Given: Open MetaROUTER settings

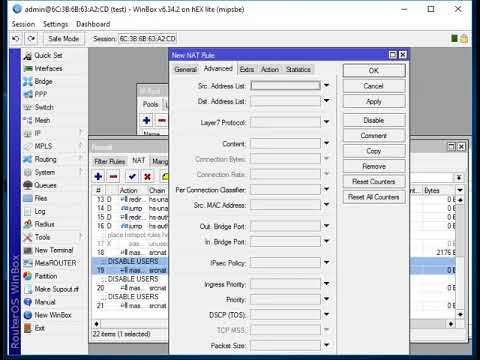Looking at the screenshot, I should pos(55,263).
